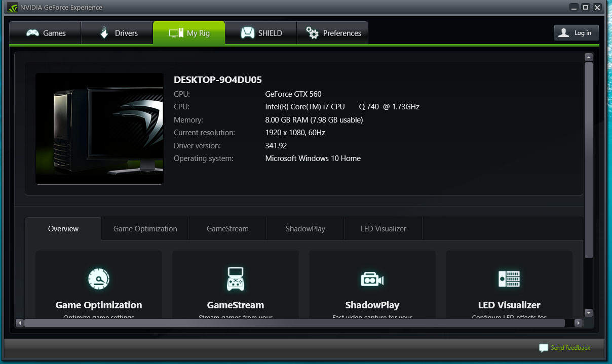The image size is (612, 364).
Task: Click the download arrow icon on the Drivers tab
Action: pos(104,33)
